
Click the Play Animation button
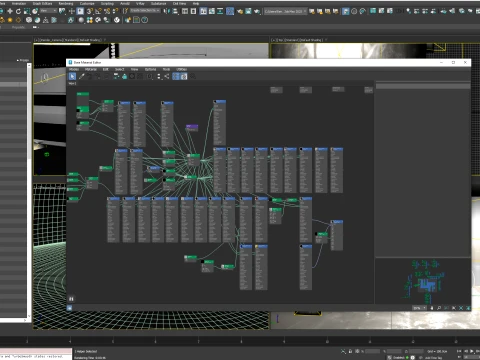[x=471, y=351]
